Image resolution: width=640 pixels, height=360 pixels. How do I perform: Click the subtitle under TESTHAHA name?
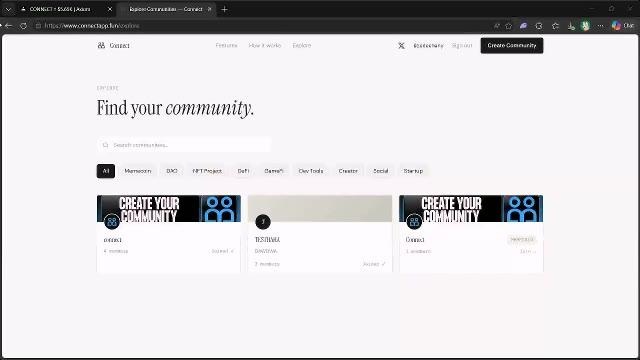(266, 251)
